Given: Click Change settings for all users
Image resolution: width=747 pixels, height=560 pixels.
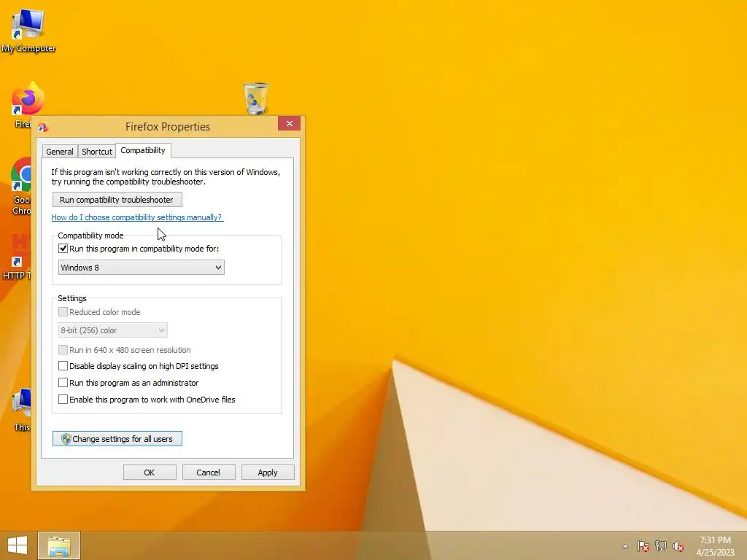Looking at the screenshot, I should pyautogui.click(x=117, y=438).
